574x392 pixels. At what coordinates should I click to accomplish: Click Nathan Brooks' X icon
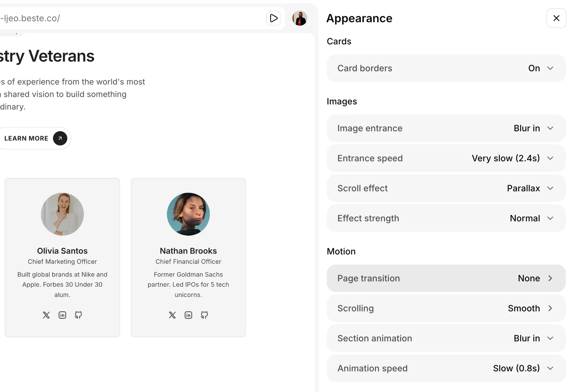tap(172, 315)
